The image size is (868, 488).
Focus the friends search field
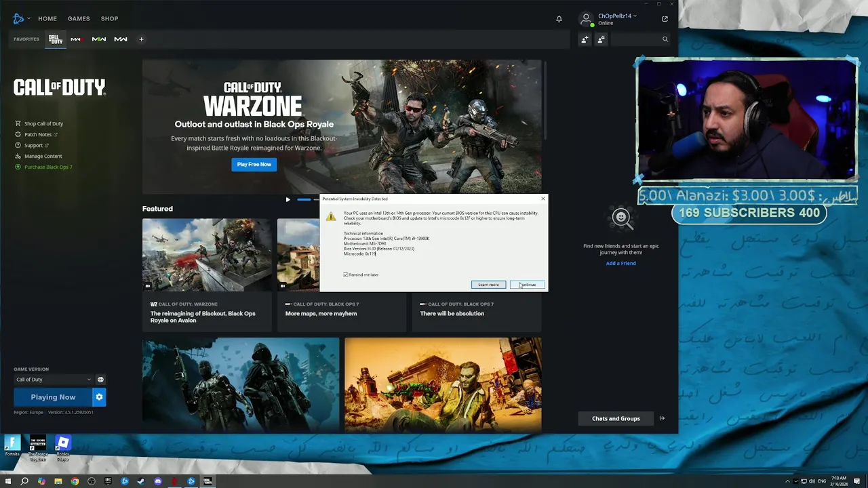coord(635,39)
